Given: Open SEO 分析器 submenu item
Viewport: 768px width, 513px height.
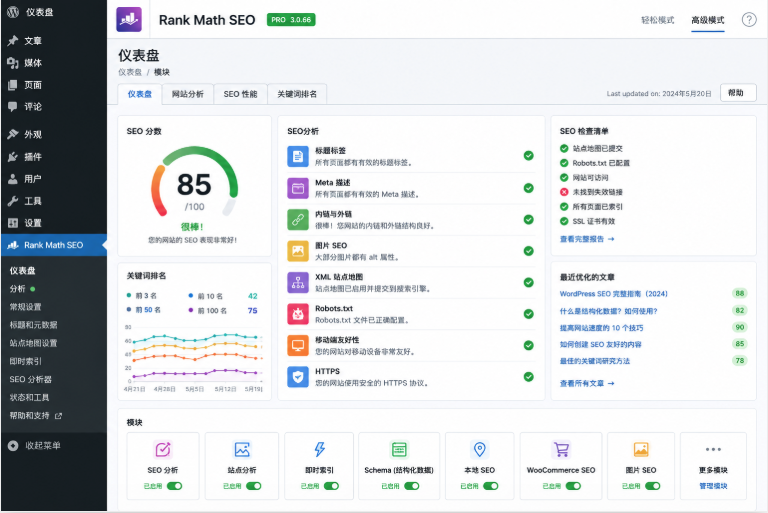Looking at the screenshot, I should tap(30, 379).
